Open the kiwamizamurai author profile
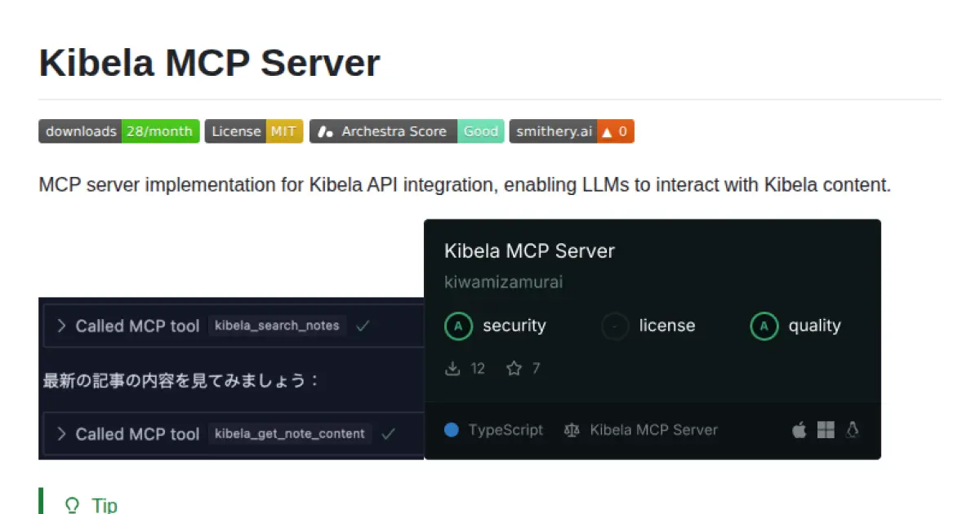 [x=502, y=281]
